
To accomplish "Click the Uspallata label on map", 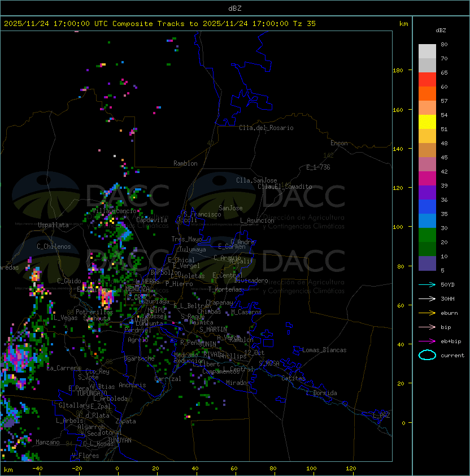I will 53,225.
